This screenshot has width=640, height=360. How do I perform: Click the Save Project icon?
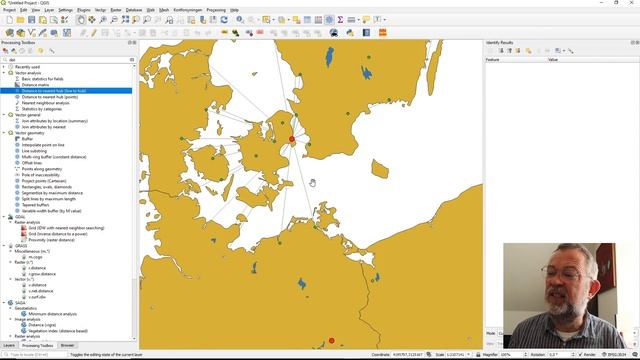pyautogui.click(x=31, y=20)
